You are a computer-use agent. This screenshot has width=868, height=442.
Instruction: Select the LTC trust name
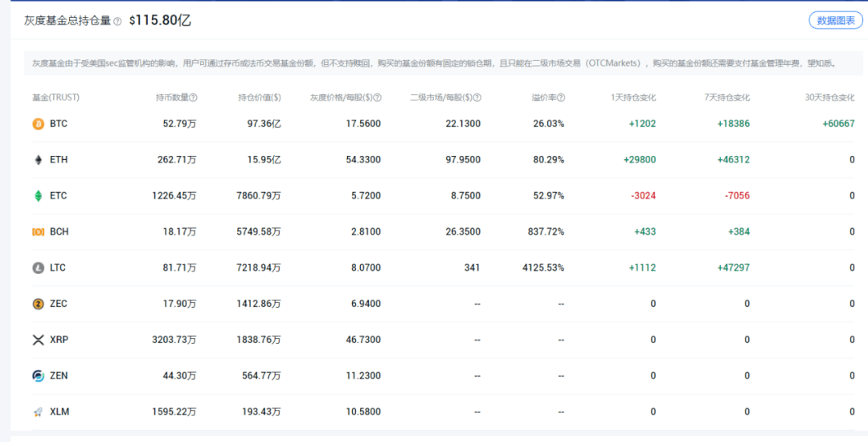click(58, 267)
